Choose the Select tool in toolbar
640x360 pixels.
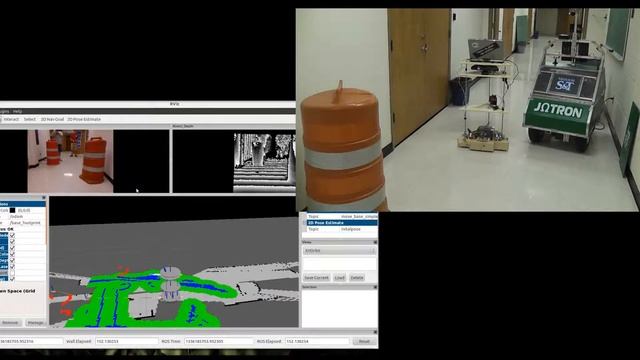(29, 119)
